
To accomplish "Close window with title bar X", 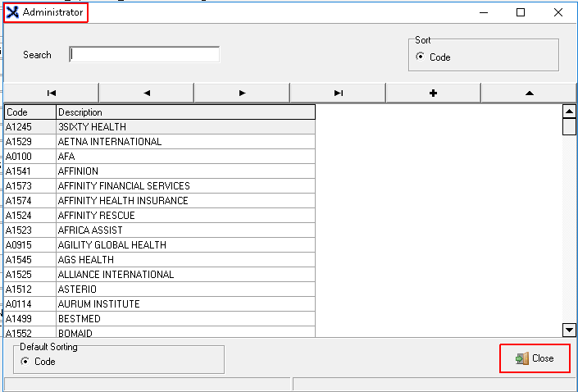I will tap(558, 12).
